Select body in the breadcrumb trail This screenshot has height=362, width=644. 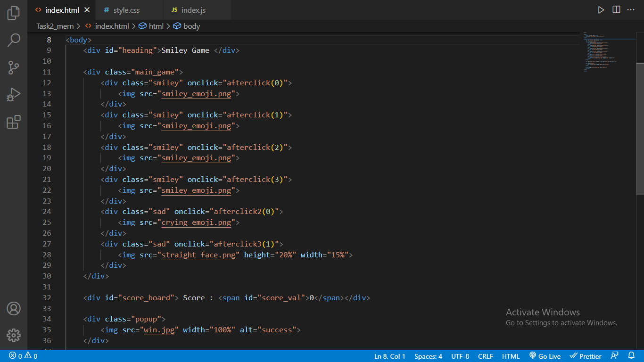pos(190,26)
